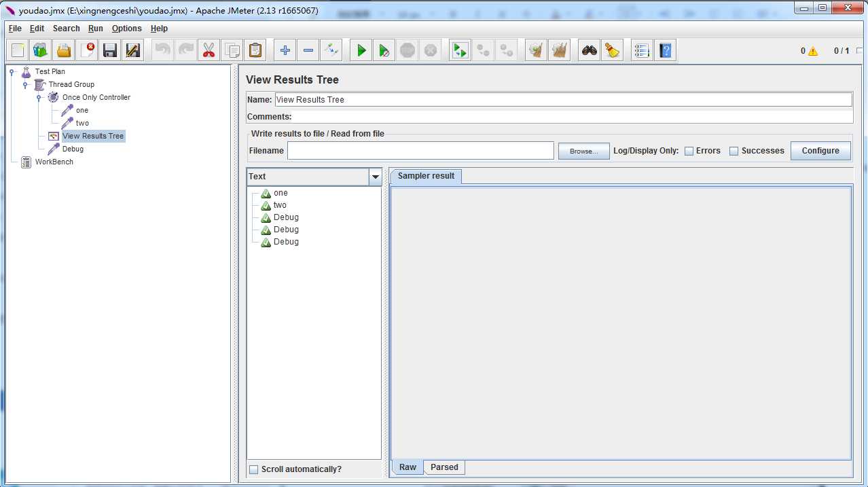Click the Expand All plus icon
Screen dimensions: 868x487
[285, 50]
